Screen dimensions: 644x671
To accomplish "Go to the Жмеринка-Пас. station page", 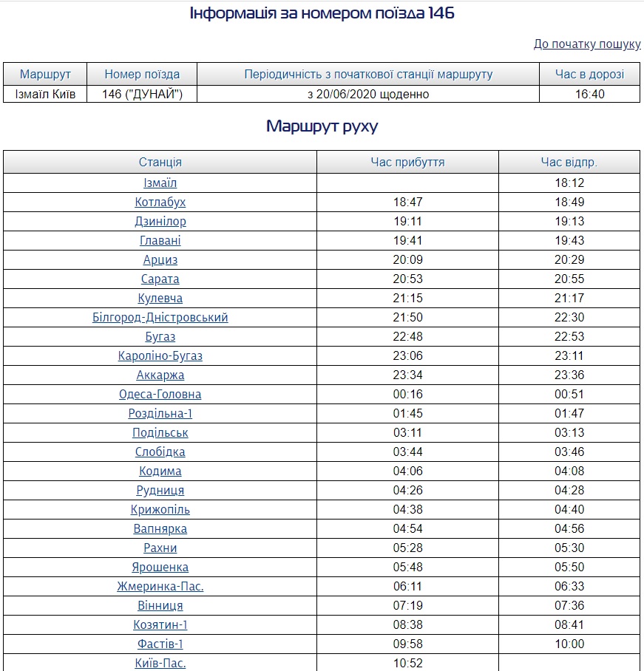I will point(160,587).
